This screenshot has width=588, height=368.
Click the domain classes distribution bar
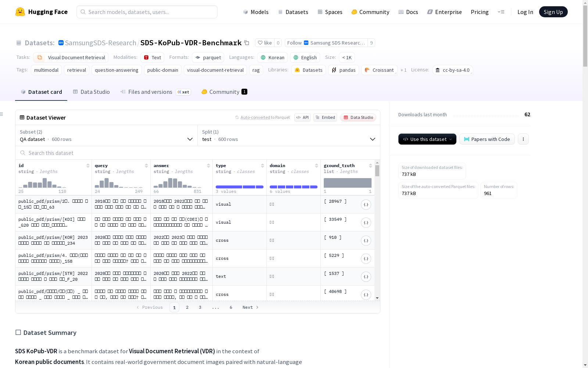pyautogui.click(x=294, y=187)
